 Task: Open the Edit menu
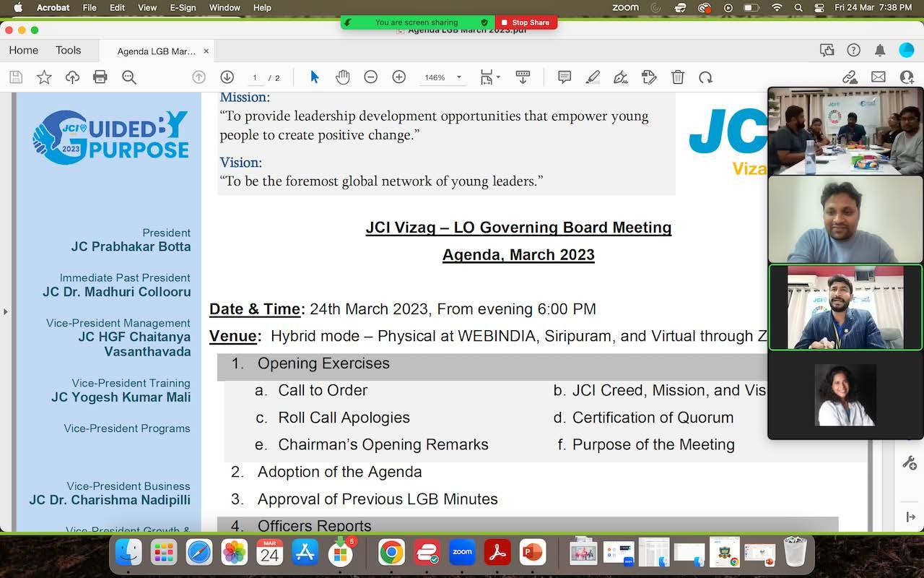coord(117,8)
